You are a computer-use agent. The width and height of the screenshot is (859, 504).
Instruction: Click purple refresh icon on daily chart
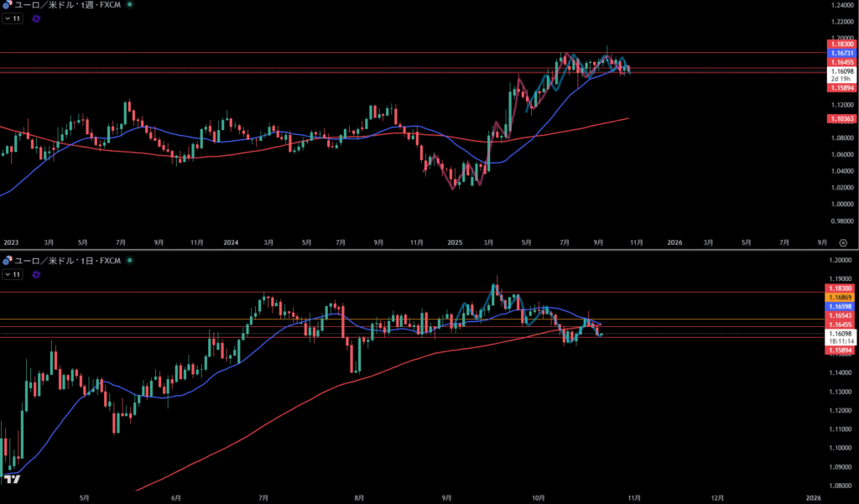[x=35, y=274]
